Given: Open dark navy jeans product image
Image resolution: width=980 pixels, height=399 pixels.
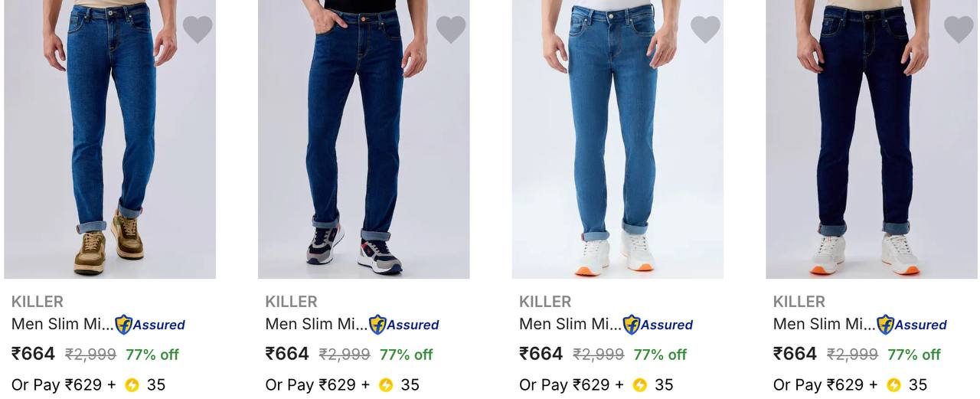Looking at the screenshot, I should click(871, 138).
